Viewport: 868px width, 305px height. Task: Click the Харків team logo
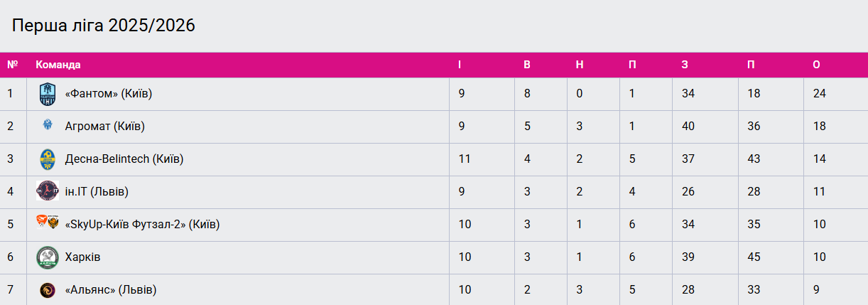48,257
